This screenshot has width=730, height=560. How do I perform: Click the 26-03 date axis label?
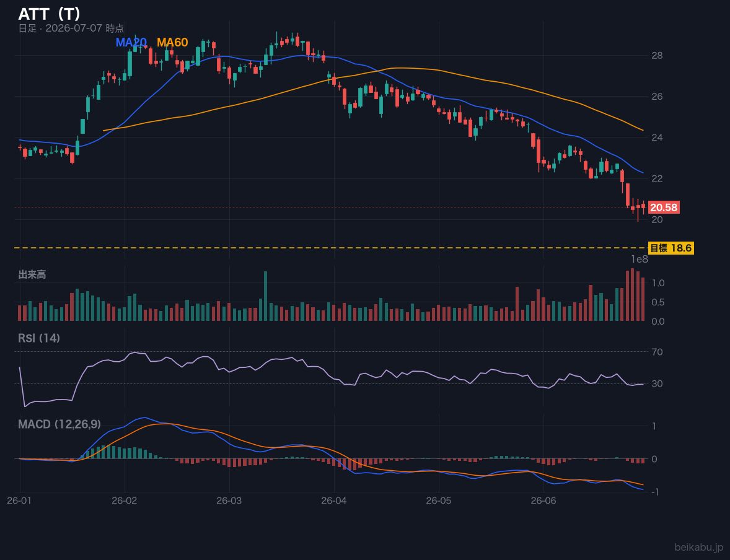229,501
